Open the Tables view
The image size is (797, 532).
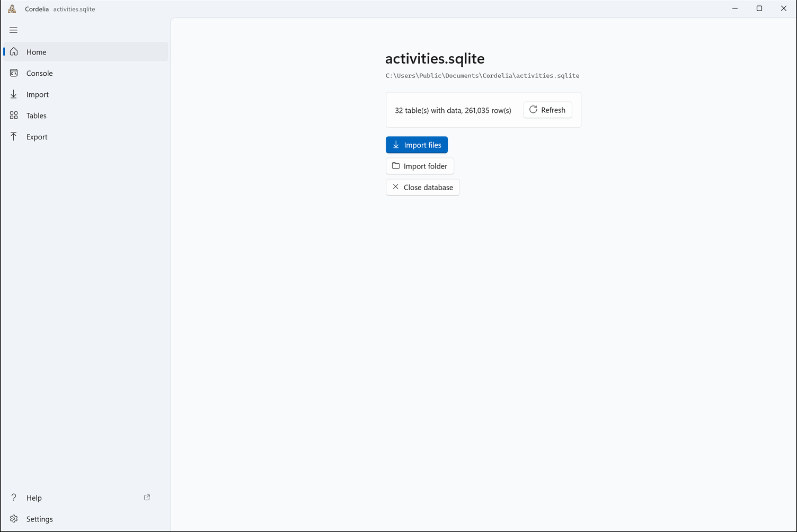(x=85, y=116)
